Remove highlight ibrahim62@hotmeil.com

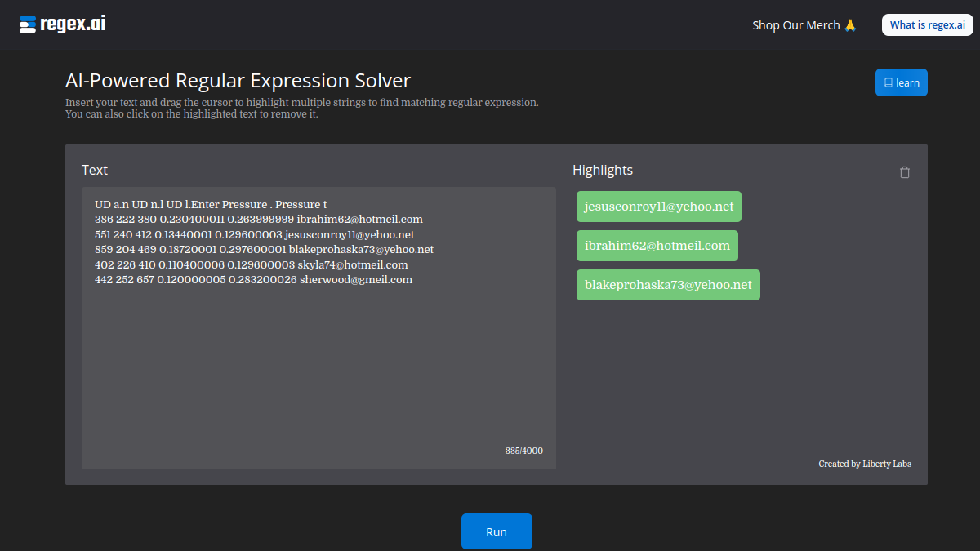pos(657,246)
